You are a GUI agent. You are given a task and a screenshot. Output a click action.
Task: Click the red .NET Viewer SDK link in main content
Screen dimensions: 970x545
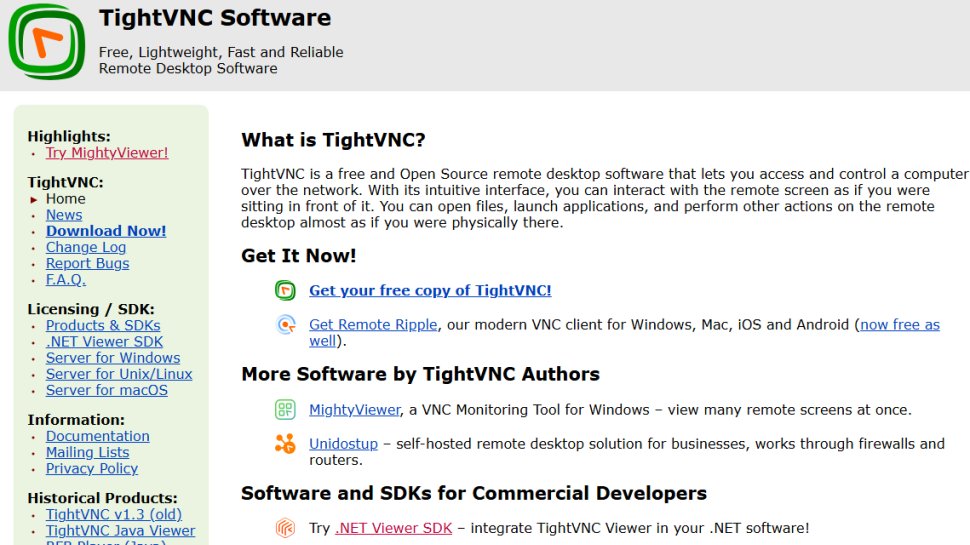[393, 528]
